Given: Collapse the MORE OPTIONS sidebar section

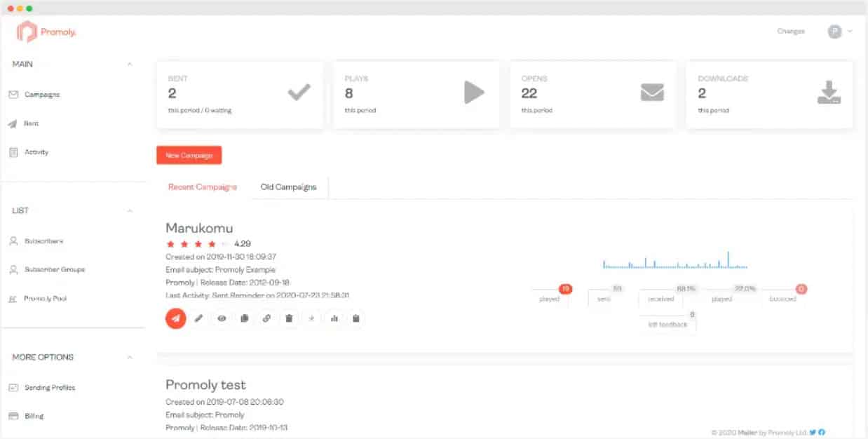Looking at the screenshot, I should click(130, 358).
